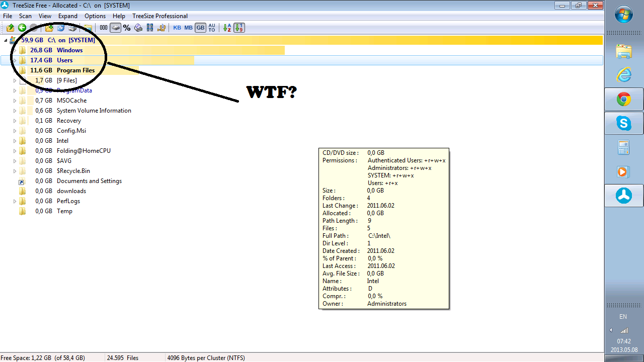Open the Windows Start orb
644x362 pixels.
[x=624, y=15]
